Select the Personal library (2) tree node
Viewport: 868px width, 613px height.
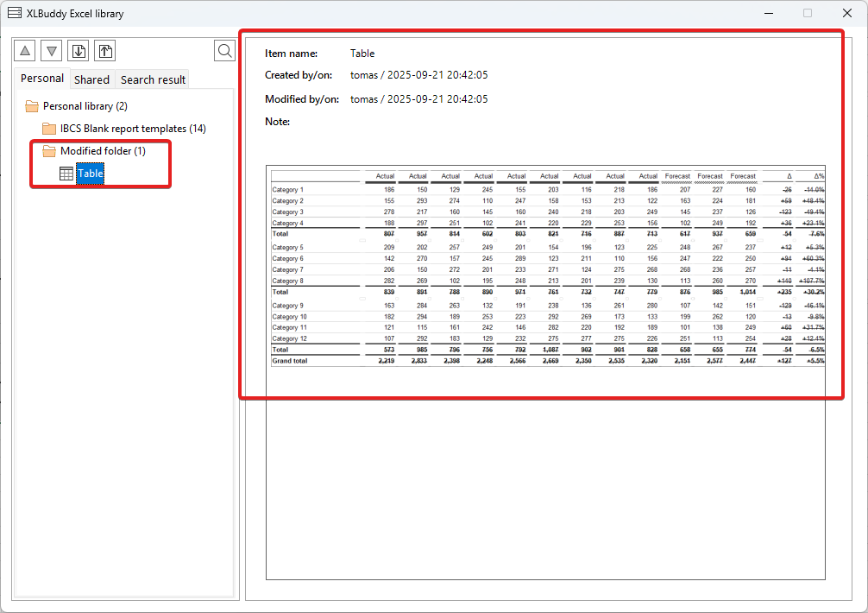85,106
